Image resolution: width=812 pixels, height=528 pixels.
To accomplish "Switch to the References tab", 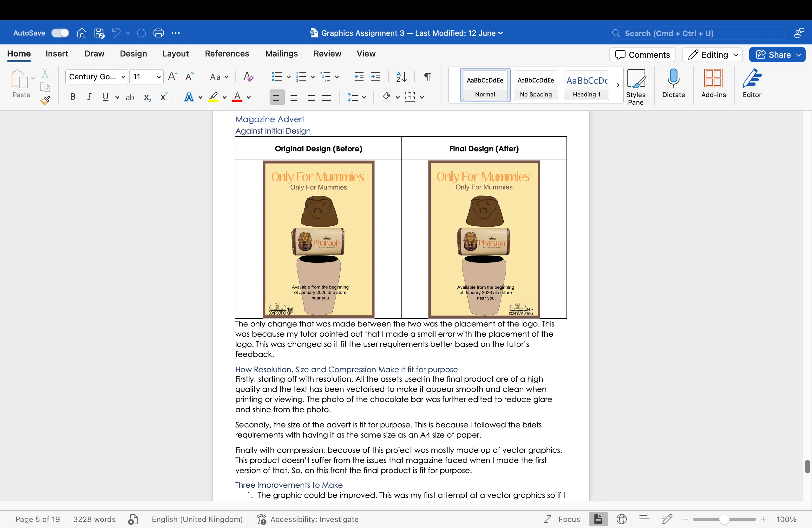I will click(x=226, y=54).
